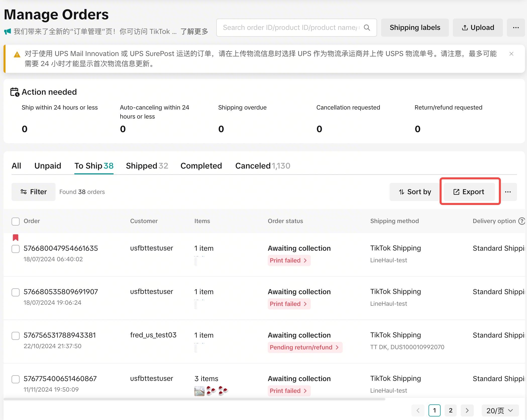Select order 576680047954661635 checkbox
The width and height of the screenshot is (527, 420).
click(16, 249)
